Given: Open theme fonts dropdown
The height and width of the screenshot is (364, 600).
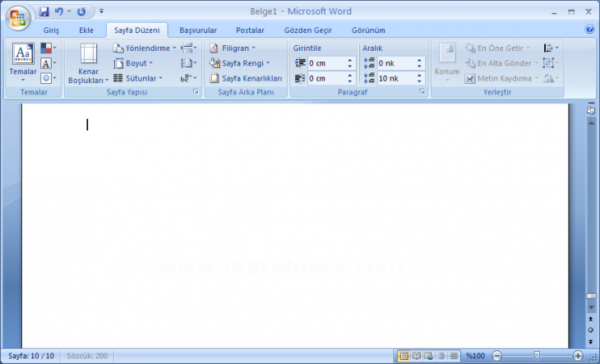Looking at the screenshot, I should point(48,63).
